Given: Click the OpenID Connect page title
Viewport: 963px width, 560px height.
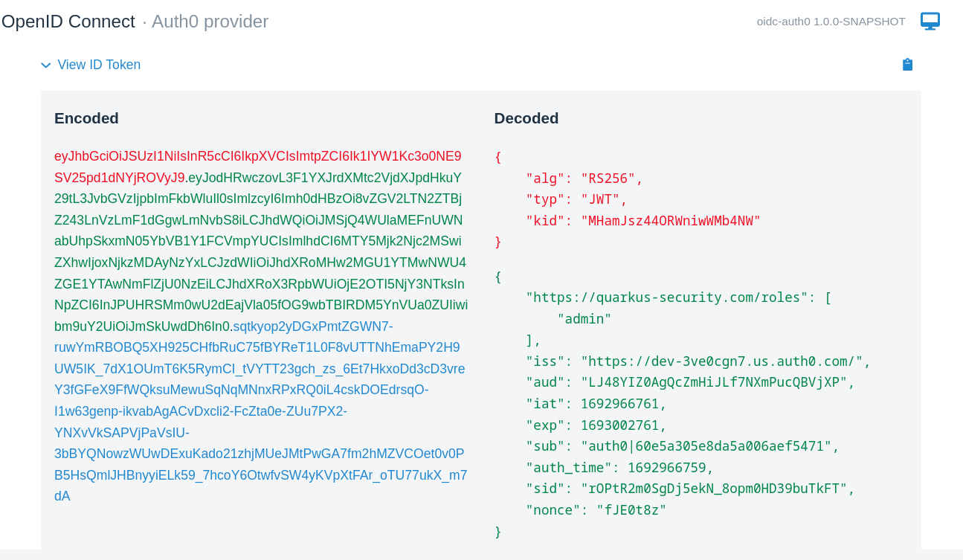Looking at the screenshot, I should (x=68, y=22).
